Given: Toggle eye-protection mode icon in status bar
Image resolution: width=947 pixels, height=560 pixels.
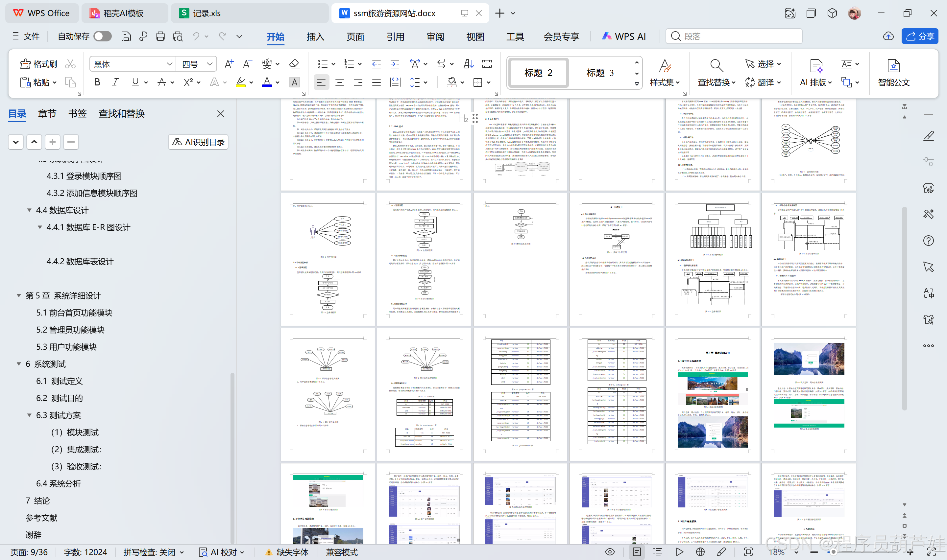Looking at the screenshot, I should click(x=610, y=552).
